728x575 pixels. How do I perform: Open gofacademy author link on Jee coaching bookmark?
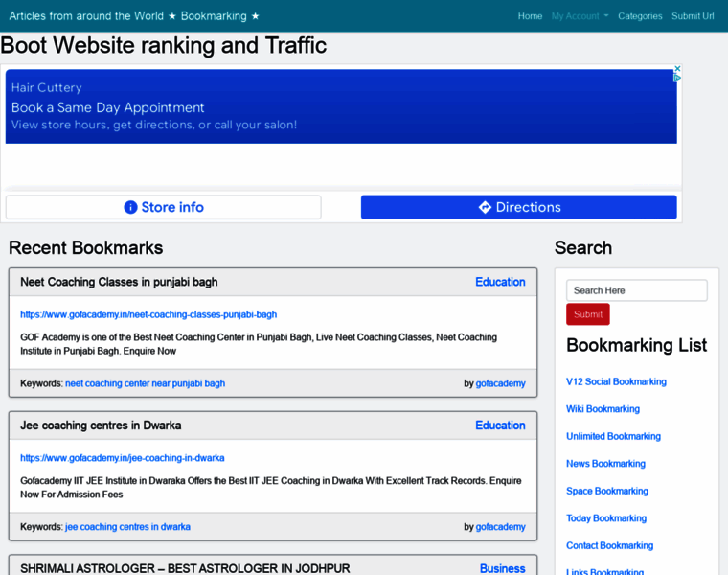[x=500, y=527]
